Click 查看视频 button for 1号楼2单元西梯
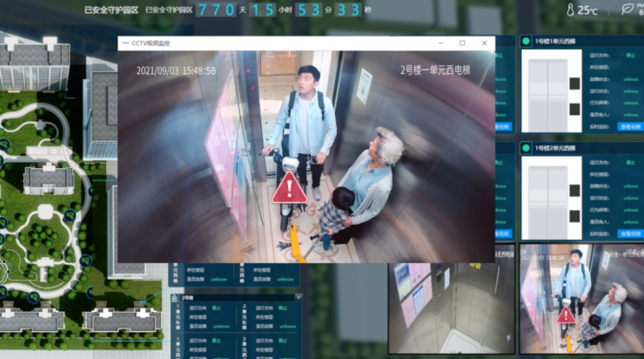The width and height of the screenshot is (644, 359). pos(630,234)
